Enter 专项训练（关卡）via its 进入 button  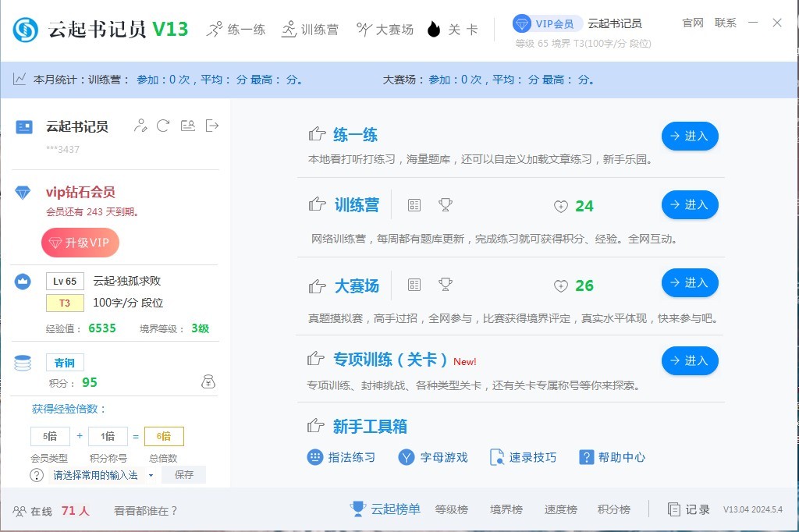coord(689,360)
